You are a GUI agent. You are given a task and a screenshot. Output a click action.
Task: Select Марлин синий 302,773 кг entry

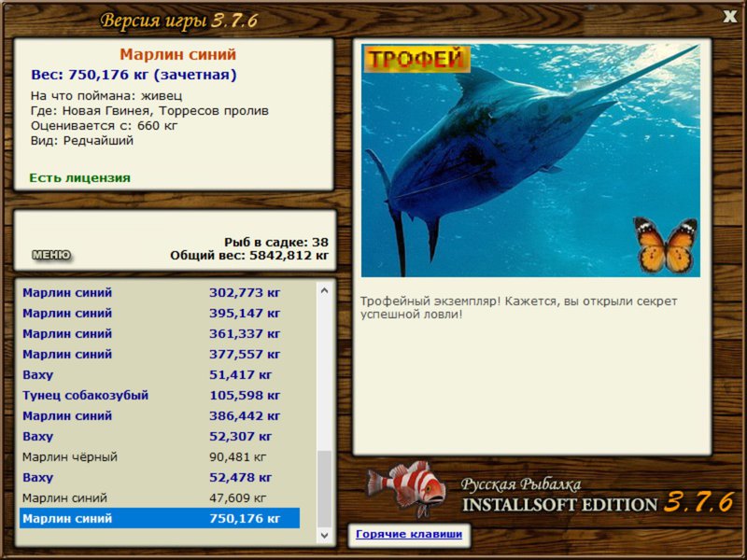[160, 292]
